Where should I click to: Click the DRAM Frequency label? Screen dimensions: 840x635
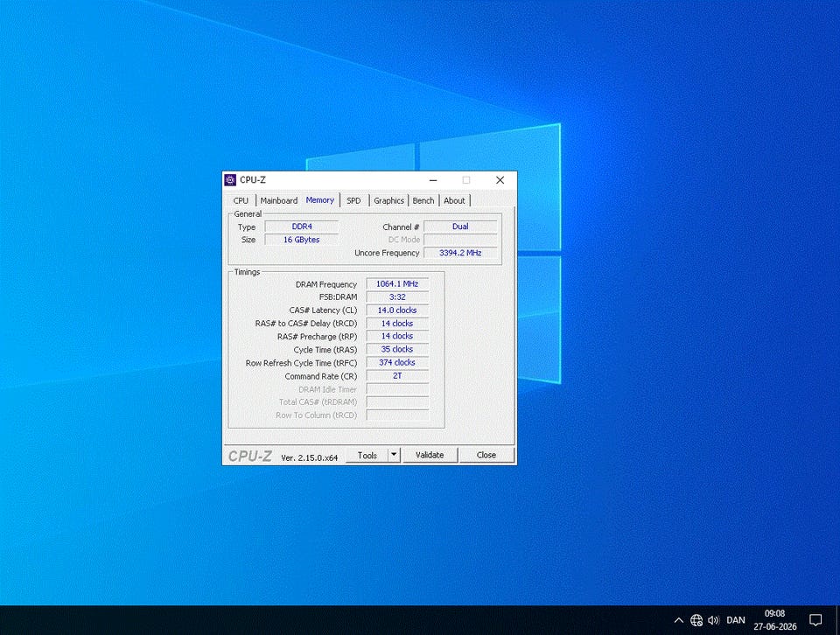(325, 284)
